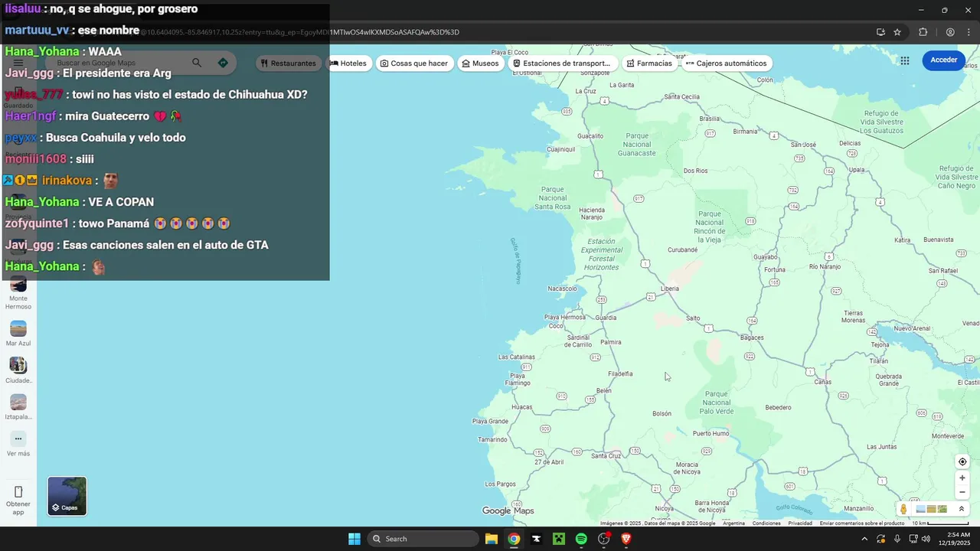Open the Windows Start menu
The width and height of the screenshot is (980, 551).
(x=354, y=539)
